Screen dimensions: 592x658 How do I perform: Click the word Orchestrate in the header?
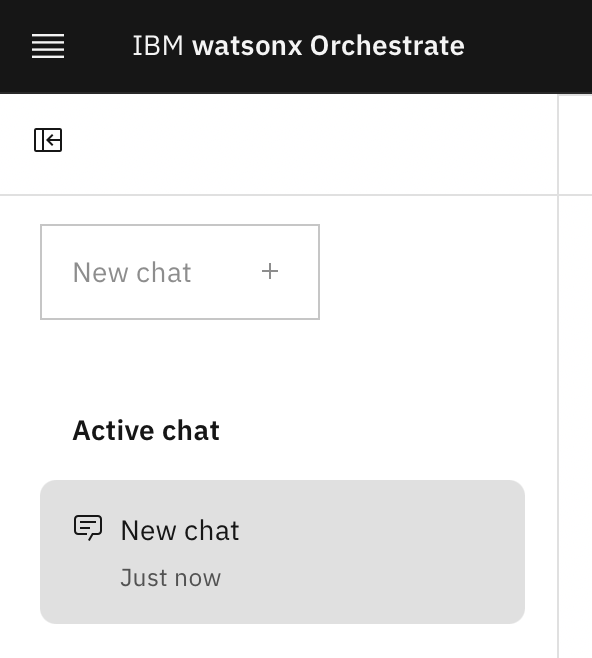click(x=387, y=45)
